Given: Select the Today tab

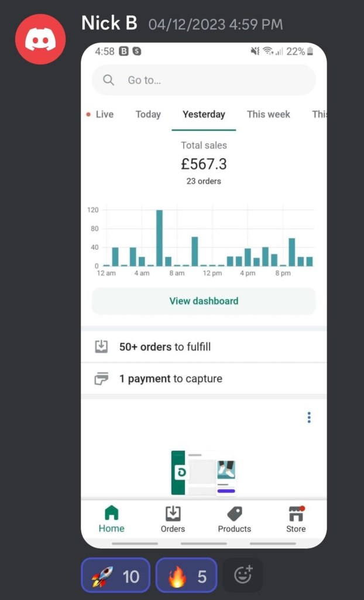Looking at the screenshot, I should point(148,114).
